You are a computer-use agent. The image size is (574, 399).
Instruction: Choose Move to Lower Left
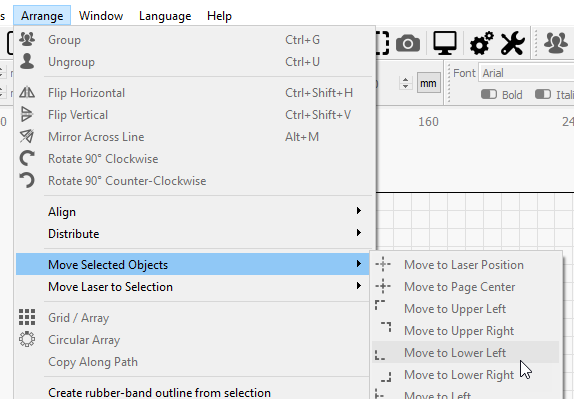point(466,353)
